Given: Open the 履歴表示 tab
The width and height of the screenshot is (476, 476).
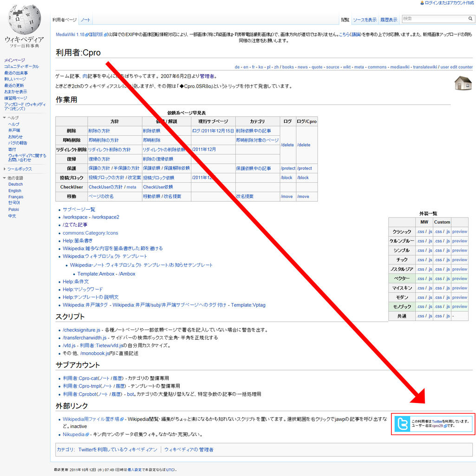Looking at the screenshot, I should 389,20.
